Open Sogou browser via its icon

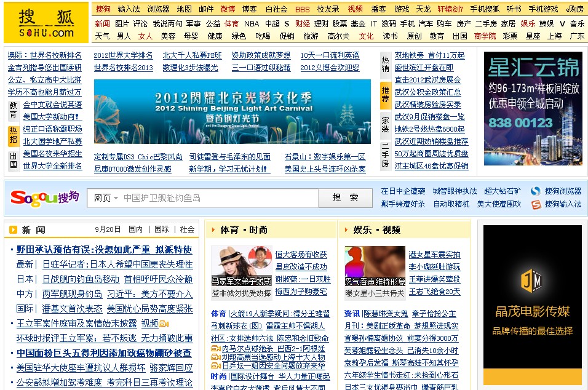[x=536, y=191]
